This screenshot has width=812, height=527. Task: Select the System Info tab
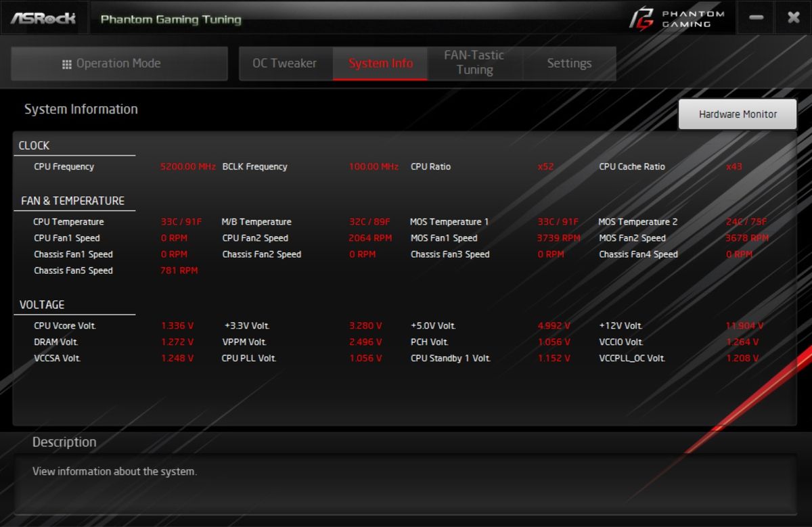pos(380,64)
